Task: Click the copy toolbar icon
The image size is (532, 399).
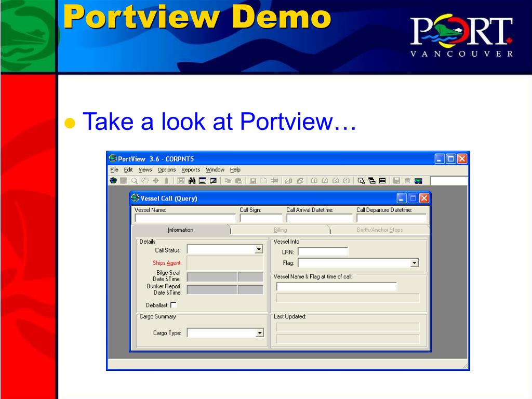Action: click(x=228, y=181)
